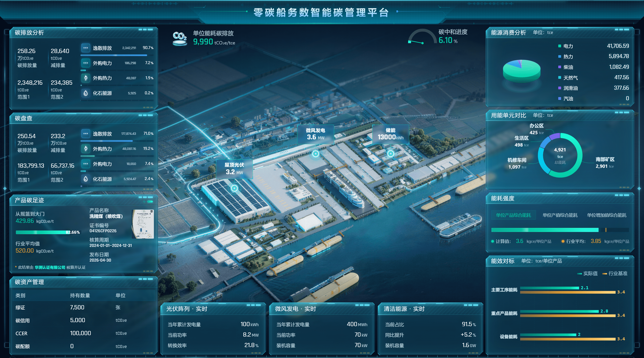Click the 重点产品能耗 actual value bar 2.8
Viewport: 644px width, 358px height.
[x=559, y=311]
